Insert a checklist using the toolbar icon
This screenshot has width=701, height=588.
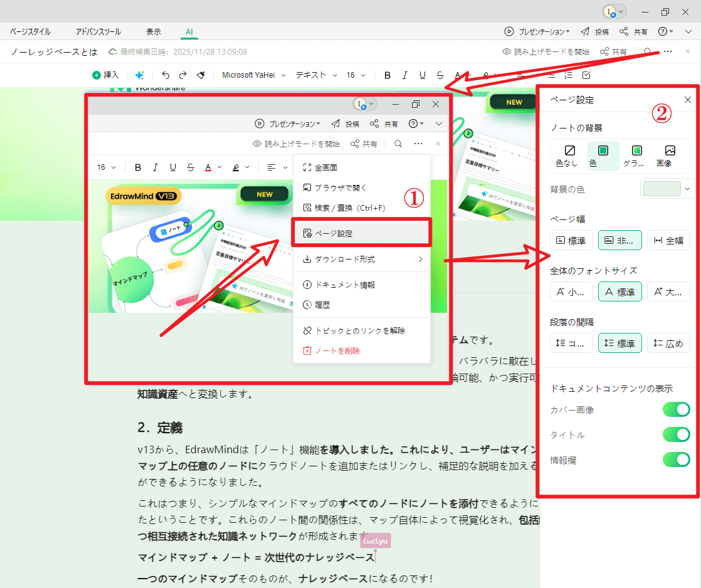click(x=586, y=75)
